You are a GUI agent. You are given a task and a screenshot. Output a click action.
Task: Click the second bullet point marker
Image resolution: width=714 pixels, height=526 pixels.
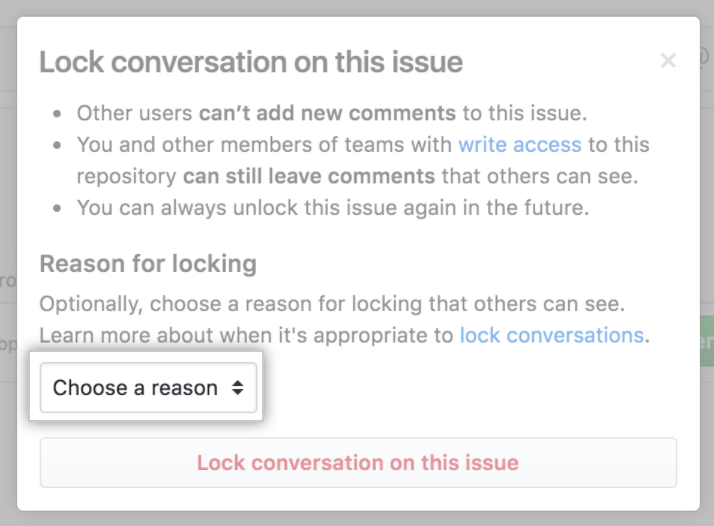point(60,146)
